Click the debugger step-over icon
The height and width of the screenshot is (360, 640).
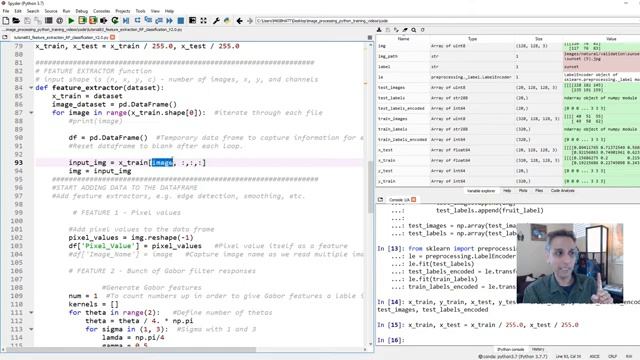pyautogui.click(x=137, y=20)
